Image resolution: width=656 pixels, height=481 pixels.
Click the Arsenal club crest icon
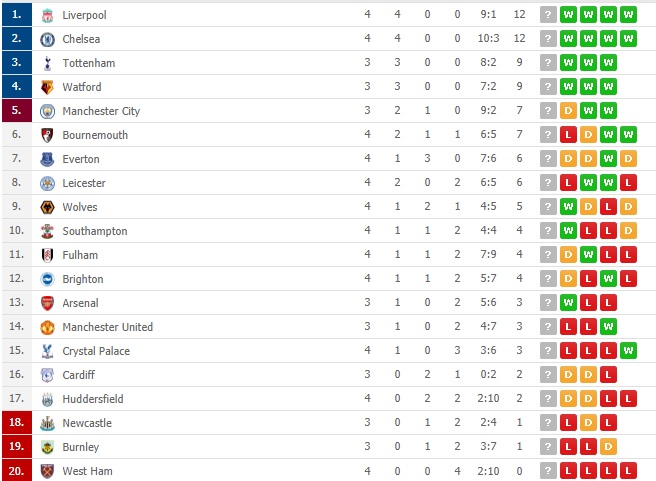pos(47,303)
